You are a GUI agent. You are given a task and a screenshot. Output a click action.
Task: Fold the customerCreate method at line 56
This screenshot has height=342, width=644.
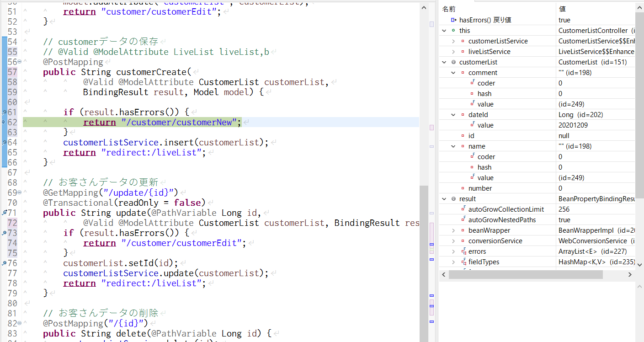[x=19, y=62]
